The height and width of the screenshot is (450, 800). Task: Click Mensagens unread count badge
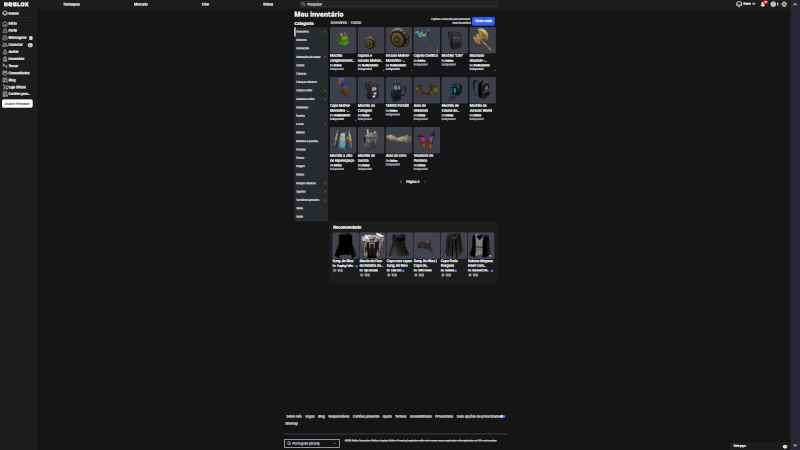(x=31, y=38)
